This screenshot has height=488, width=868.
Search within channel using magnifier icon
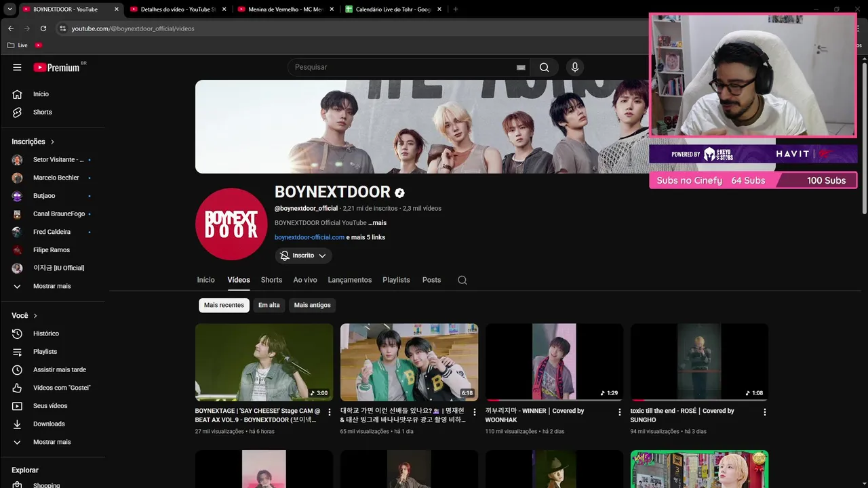(462, 280)
